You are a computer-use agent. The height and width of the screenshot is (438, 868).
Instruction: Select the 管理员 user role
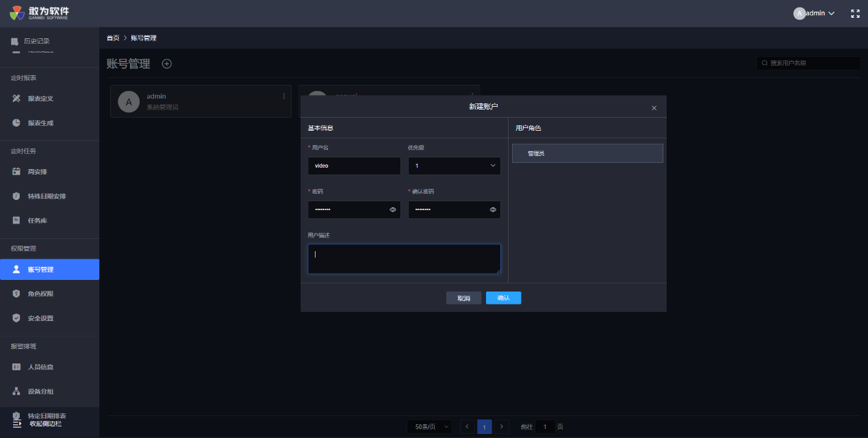[x=587, y=153]
